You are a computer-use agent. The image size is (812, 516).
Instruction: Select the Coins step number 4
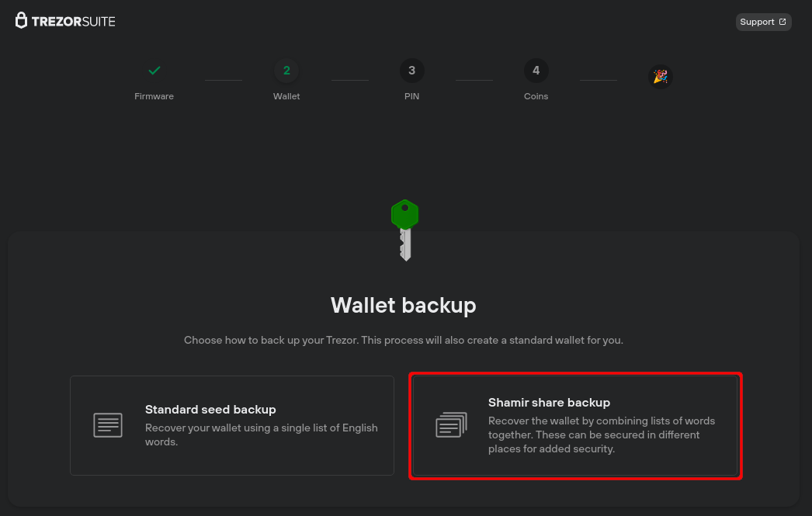click(536, 71)
